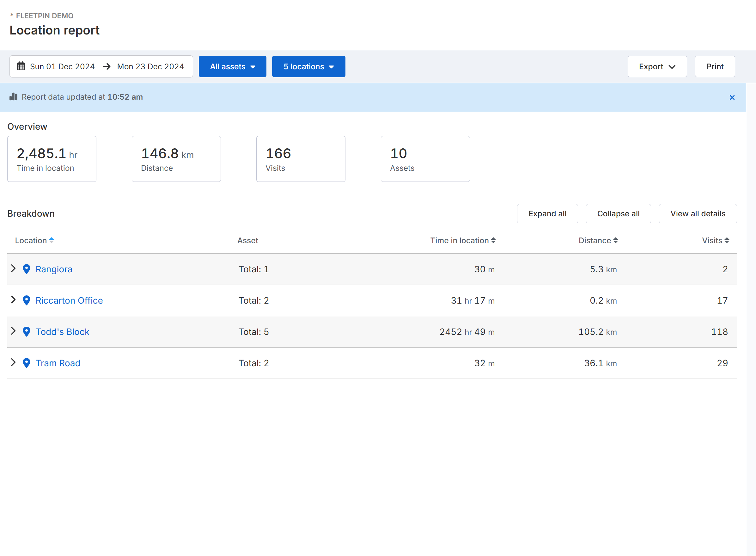The width and height of the screenshot is (756, 556).
Task: Click the bar chart icon in update banner
Action: tap(14, 97)
